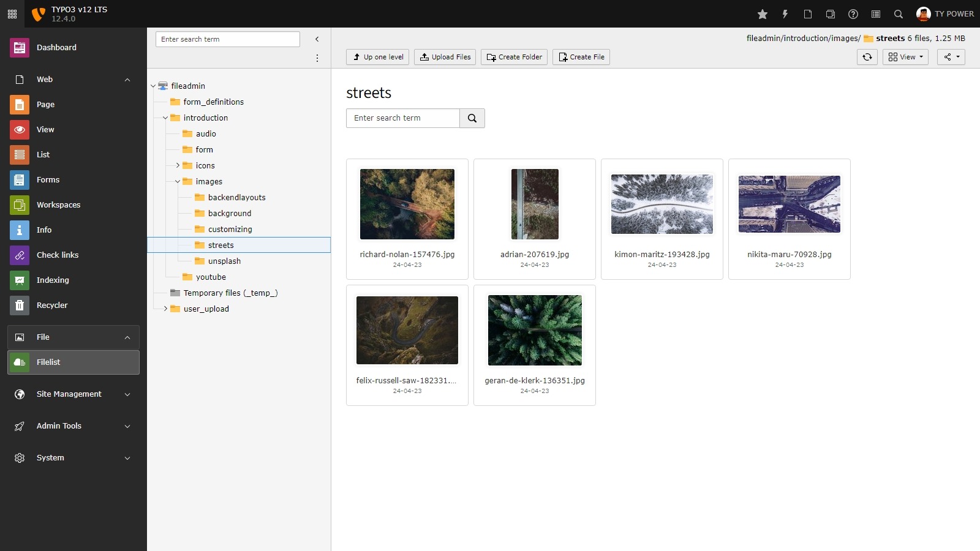Select the unsplash folder in tree
The height and width of the screenshot is (551, 980).
pos(224,261)
